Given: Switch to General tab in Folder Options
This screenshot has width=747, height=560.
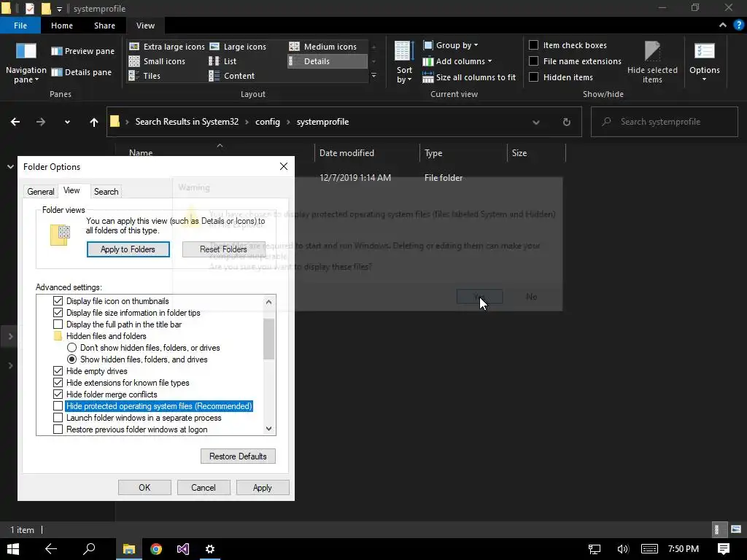Looking at the screenshot, I should 41,192.
